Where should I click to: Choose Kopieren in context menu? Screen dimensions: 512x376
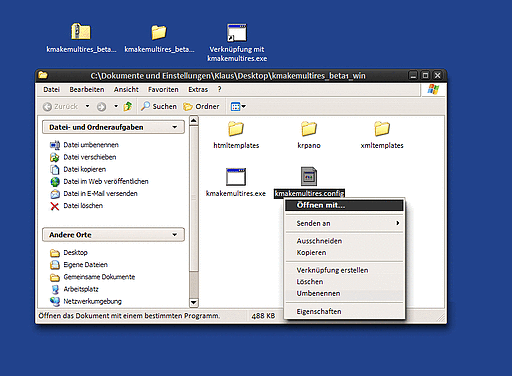coord(344,253)
